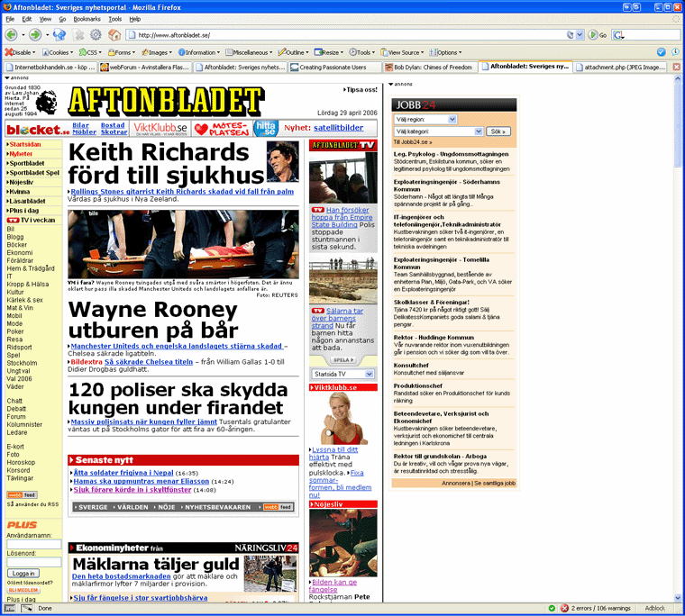This screenshot has width=685, height=616.
Task: Click the Adblock status bar label
Action: coord(655,608)
